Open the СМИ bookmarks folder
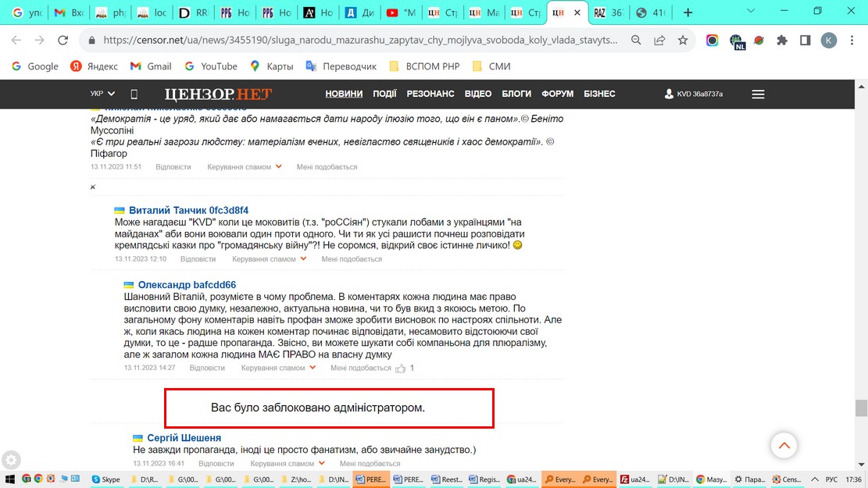Image resolution: width=868 pixels, height=488 pixels. tap(491, 66)
